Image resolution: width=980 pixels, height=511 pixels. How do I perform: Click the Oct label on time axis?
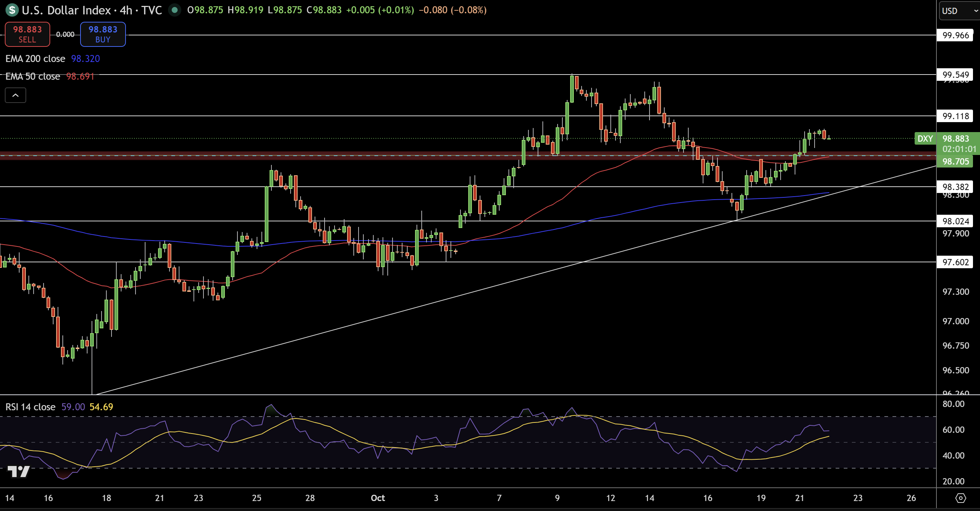tap(378, 498)
